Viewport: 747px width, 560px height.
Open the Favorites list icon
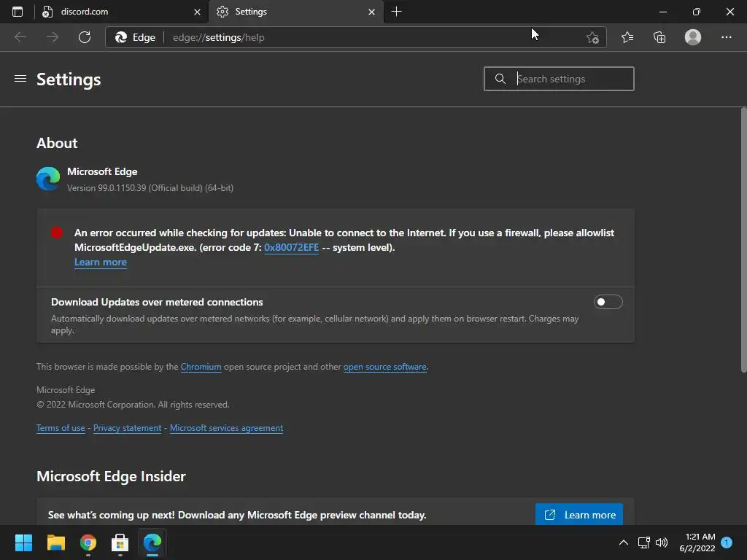(x=627, y=37)
